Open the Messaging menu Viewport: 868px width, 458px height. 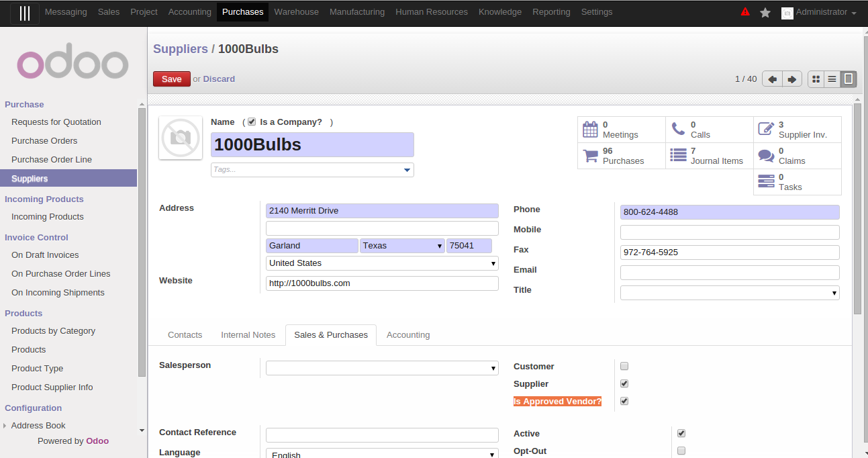pos(66,12)
